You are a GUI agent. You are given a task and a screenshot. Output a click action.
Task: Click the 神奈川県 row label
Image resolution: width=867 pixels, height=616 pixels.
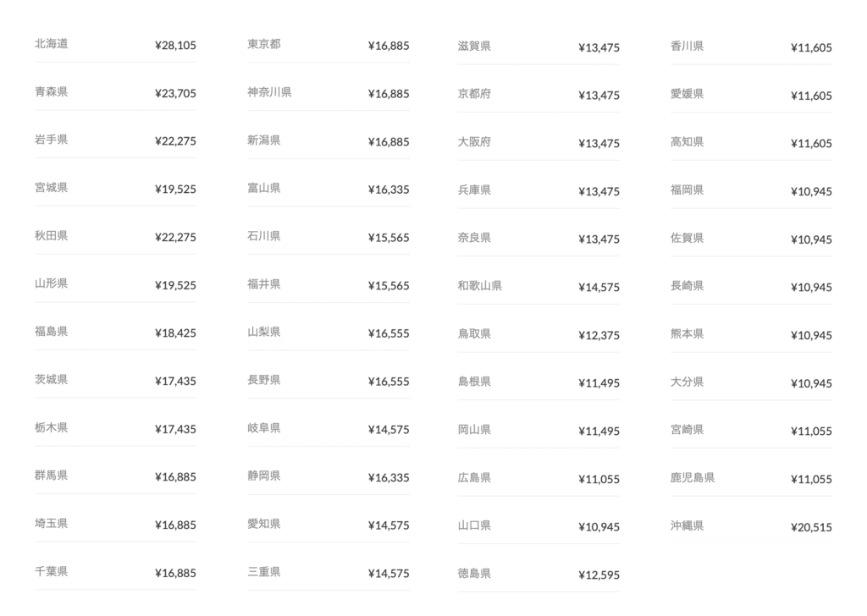(x=269, y=91)
